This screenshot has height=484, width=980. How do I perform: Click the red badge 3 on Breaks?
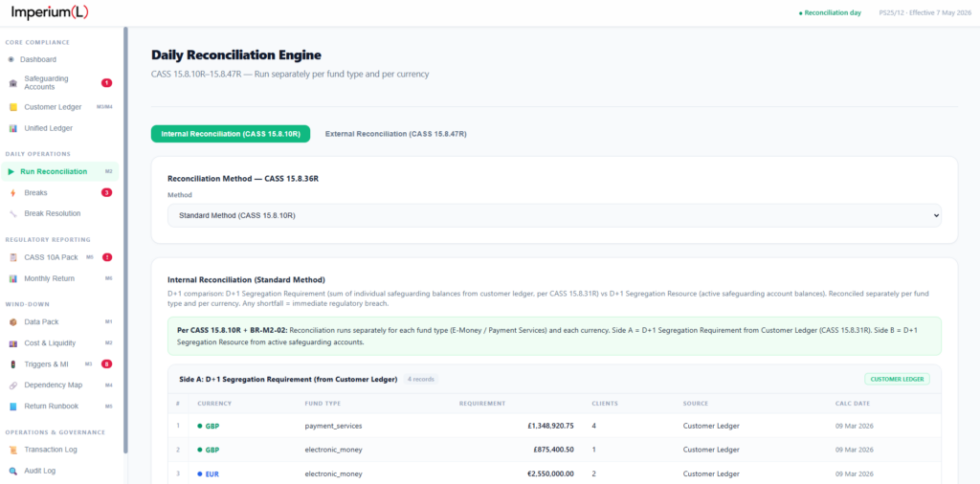(107, 192)
